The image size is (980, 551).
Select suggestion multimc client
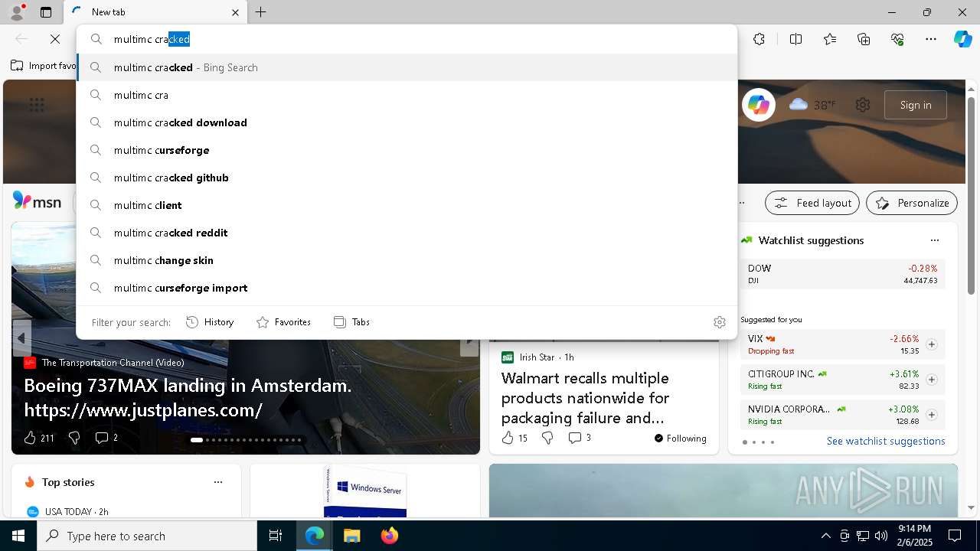click(x=407, y=205)
